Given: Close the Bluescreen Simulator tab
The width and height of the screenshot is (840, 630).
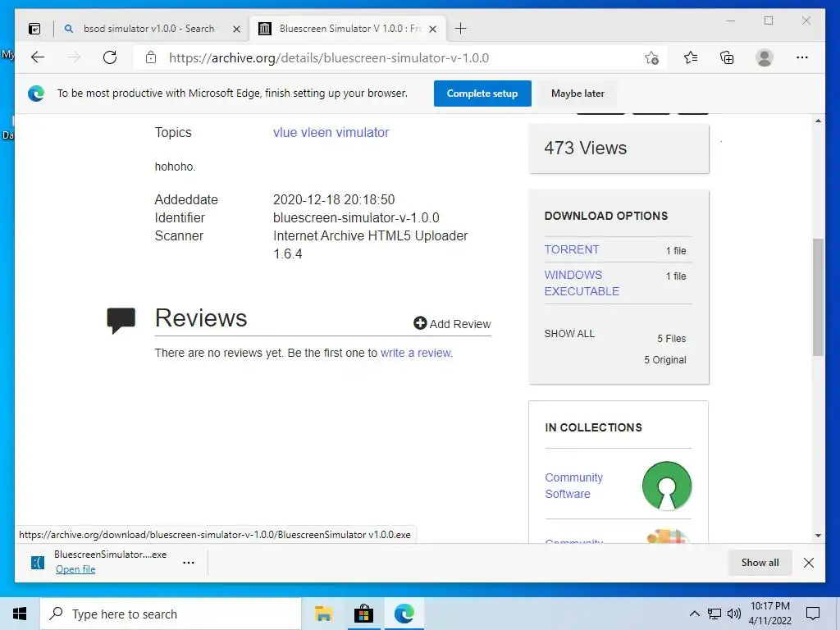Looking at the screenshot, I should click(433, 29).
